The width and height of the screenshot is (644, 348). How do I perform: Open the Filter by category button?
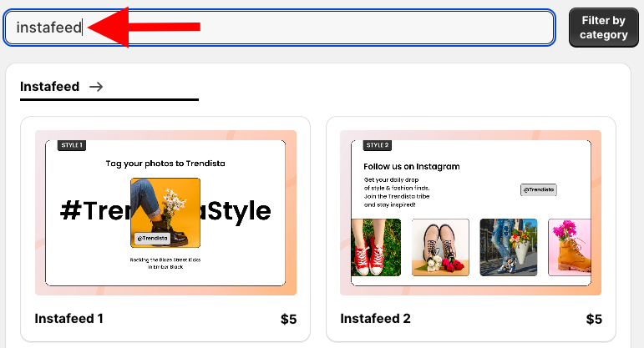click(603, 28)
